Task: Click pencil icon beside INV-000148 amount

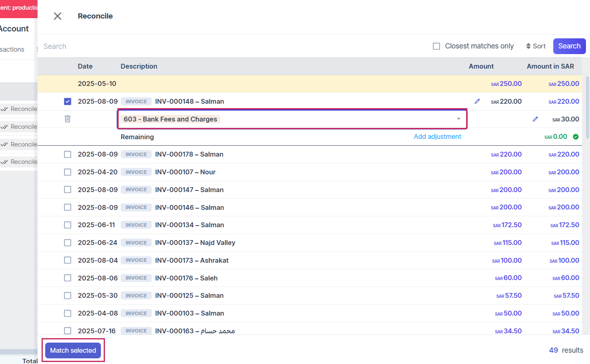Action: (477, 101)
